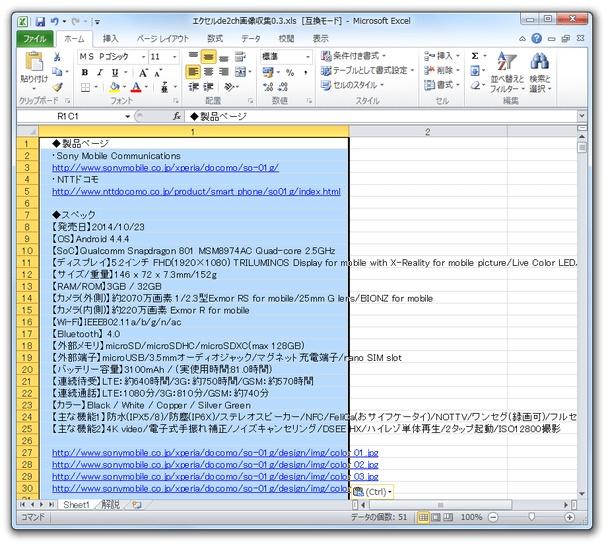Click the fx Insert Function icon
Viewport: 608px width, 545px height.
point(177,116)
